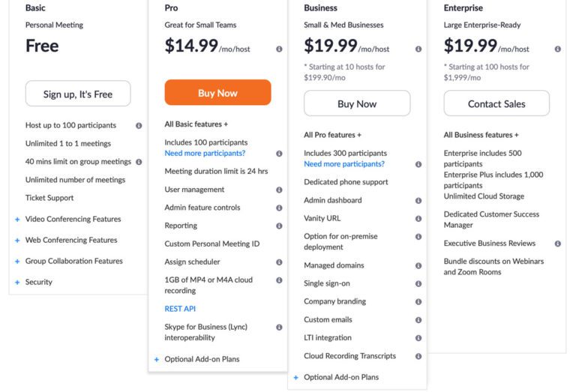Click info icon beside Pro $14.99 price
The width and height of the screenshot is (576, 392).
[x=279, y=49]
